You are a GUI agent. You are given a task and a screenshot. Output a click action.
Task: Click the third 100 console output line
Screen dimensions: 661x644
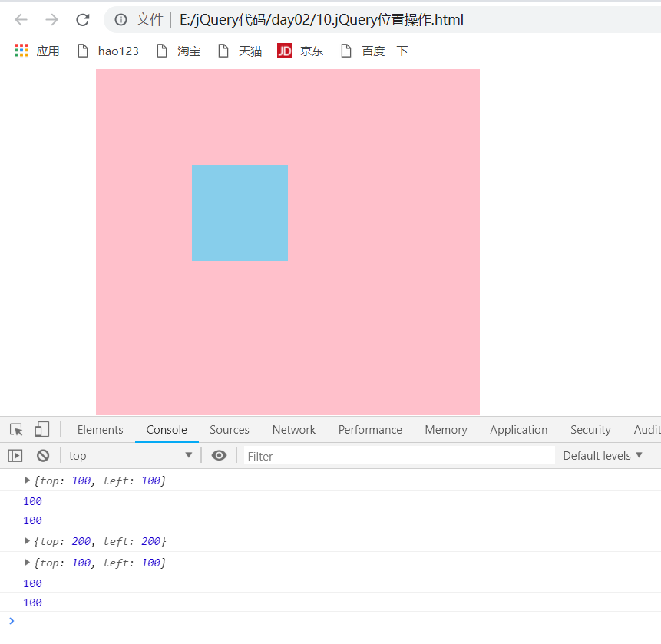tap(32, 583)
